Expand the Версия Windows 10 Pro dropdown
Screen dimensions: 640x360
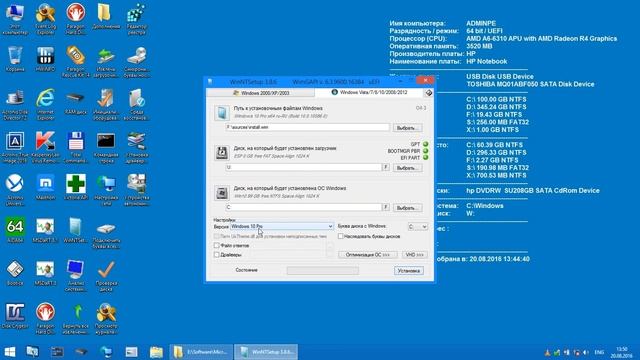tap(282, 226)
